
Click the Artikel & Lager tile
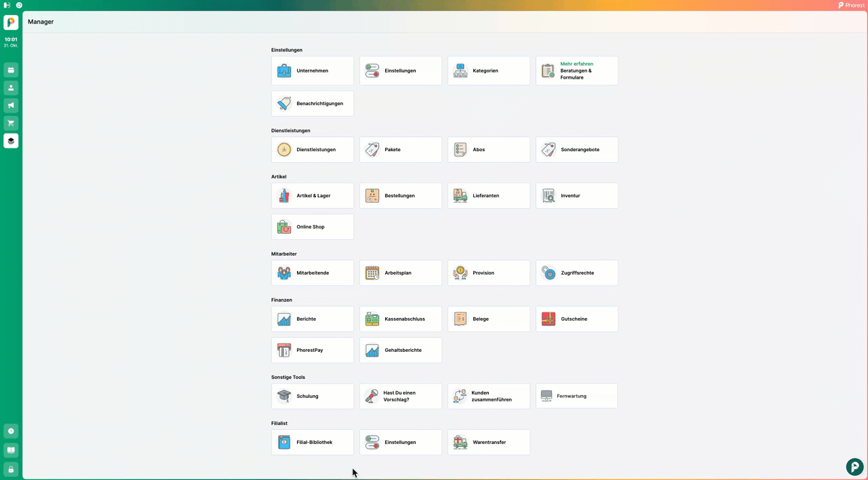[x=313, y=196]
